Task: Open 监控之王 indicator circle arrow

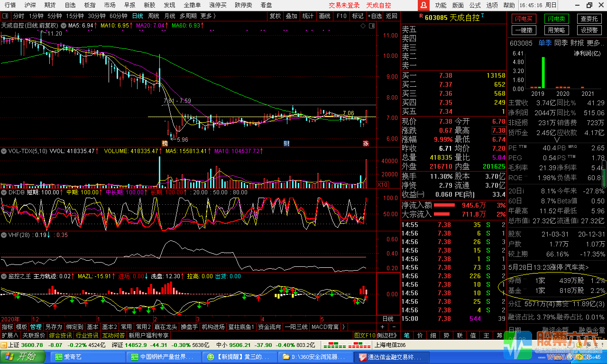Action: [x=4, y=276]
